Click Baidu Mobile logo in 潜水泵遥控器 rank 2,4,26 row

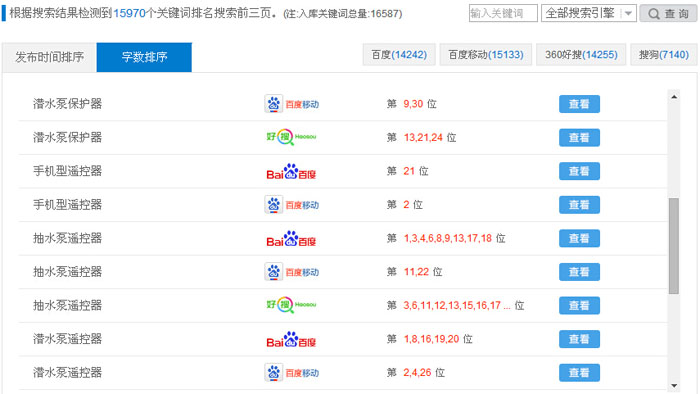(292, 373)
